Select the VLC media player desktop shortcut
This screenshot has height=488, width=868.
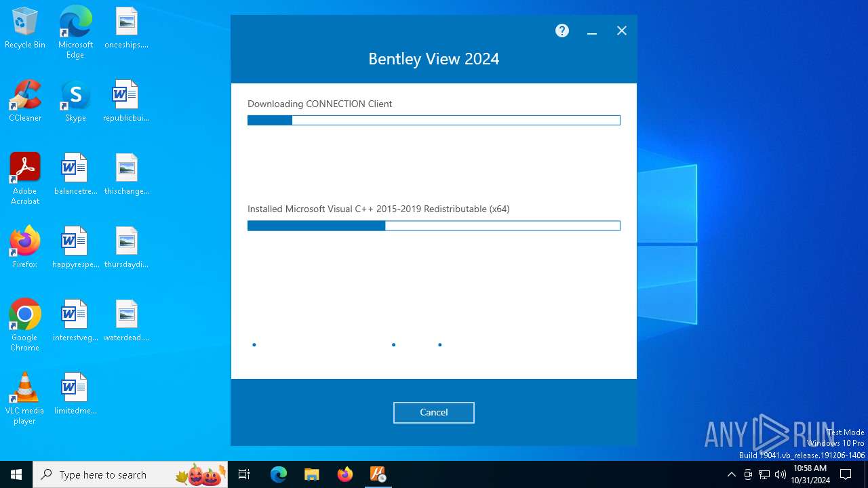pos(25,399)
